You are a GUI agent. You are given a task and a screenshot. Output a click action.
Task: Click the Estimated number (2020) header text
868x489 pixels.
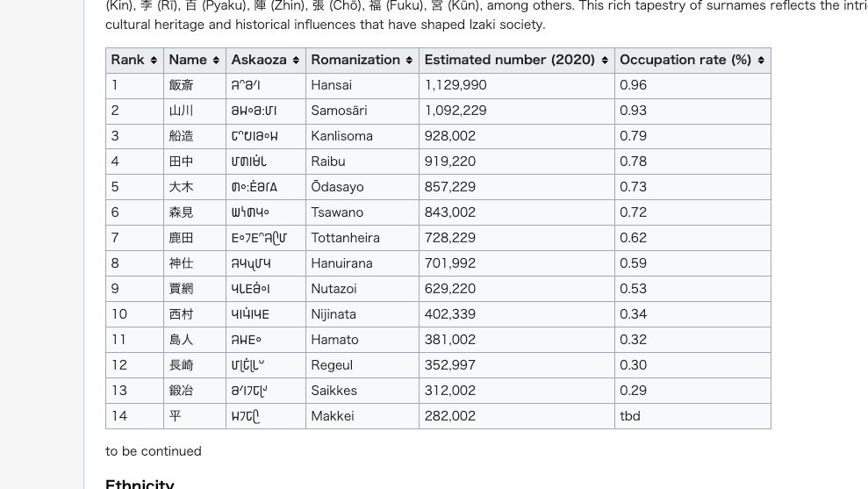(509, 60)
